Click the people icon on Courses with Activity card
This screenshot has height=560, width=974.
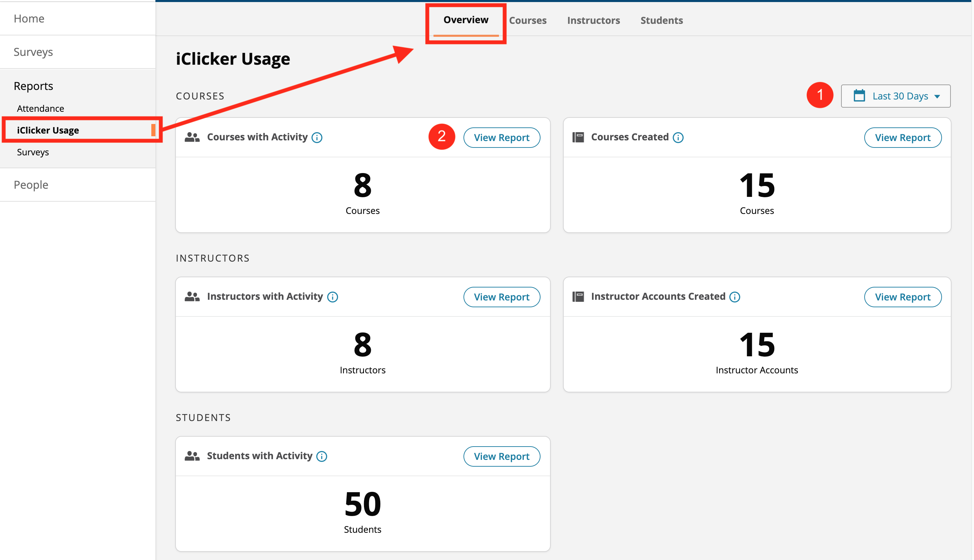pyautogui.click(x=193, y=137)
